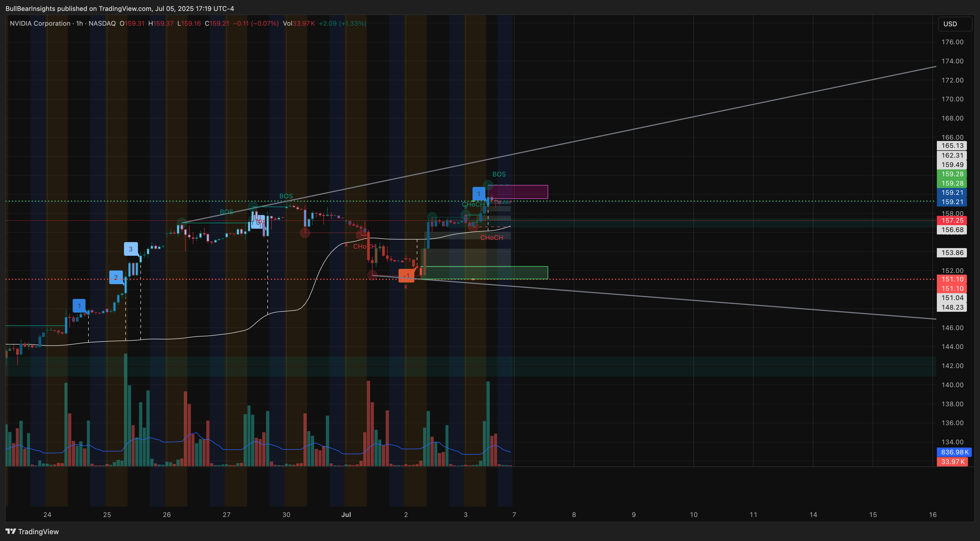Click the 134.00 price axis tick
This screenshot has height=541, width=980.
click(x=952, y=442)
